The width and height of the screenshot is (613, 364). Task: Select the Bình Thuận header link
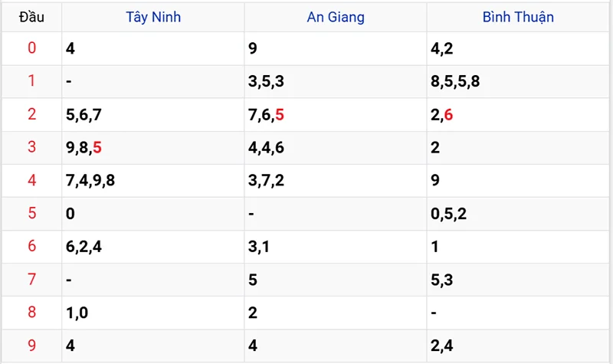click(518, 17)
